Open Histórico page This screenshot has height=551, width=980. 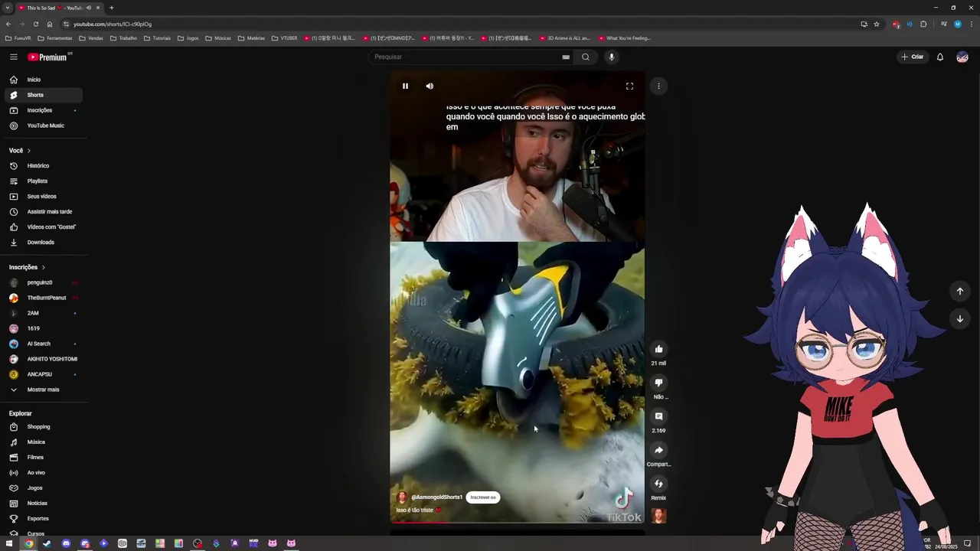[43, 166]
